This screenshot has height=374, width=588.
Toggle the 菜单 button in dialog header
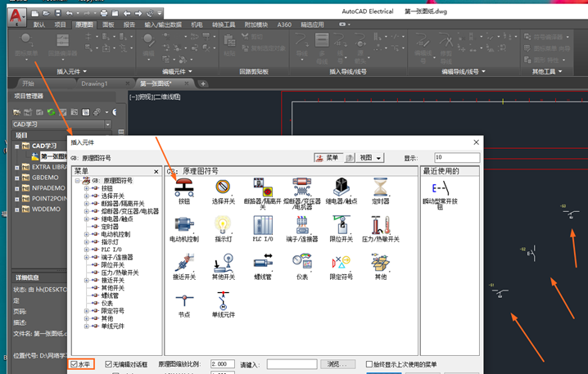pyautogui.click(x=328, y=158)
